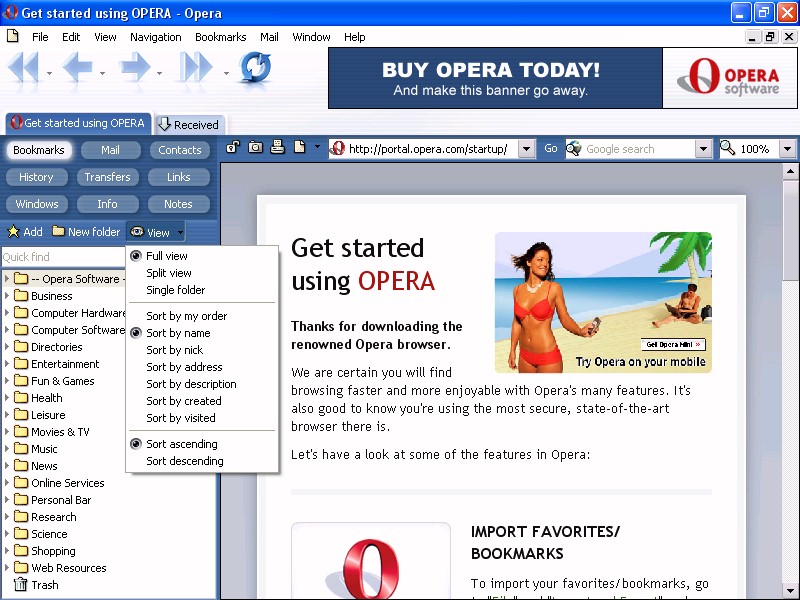Click the lock security icon in address toolbar
Screen dimensions: 800x600
click(233, 148)
